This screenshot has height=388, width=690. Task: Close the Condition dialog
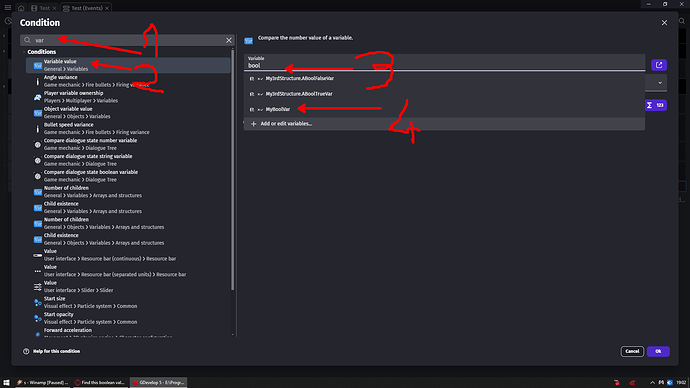coord(664,22)
